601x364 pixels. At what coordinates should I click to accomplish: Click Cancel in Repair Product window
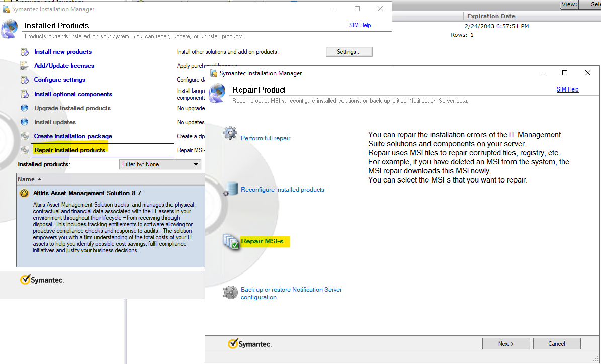coord(557,344)
